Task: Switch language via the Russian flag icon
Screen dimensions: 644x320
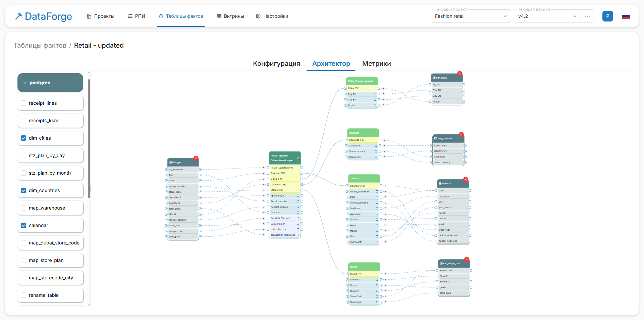Action: pos(626,16)
